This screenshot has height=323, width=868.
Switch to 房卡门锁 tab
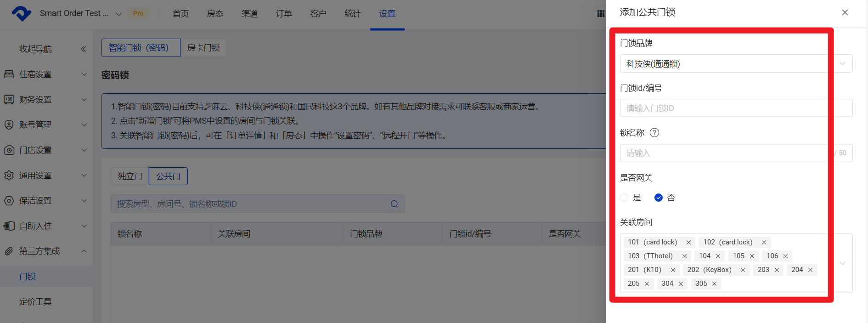click(x=203, y=48)
